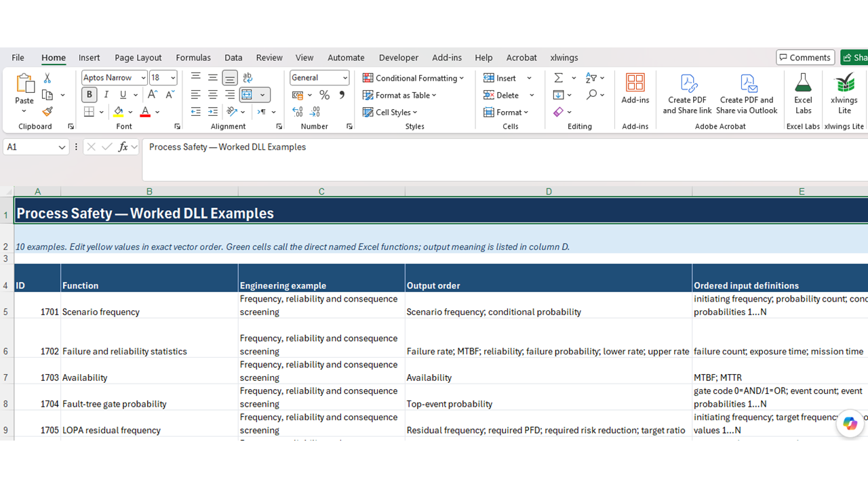Activate the Format Painter brush
This screenshot has height=488, width=868.
pyautogui.click(x=47, y=112)
